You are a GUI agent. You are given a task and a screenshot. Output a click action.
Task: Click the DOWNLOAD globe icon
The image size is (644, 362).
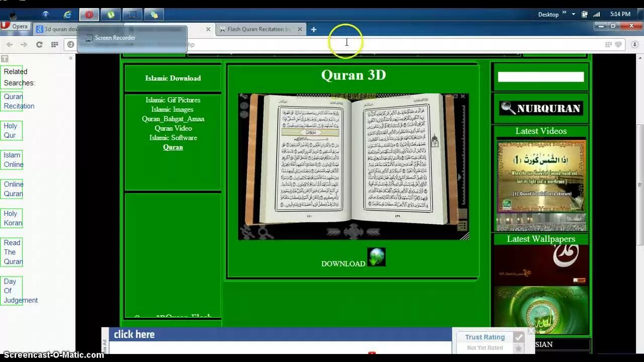point(376,257)
